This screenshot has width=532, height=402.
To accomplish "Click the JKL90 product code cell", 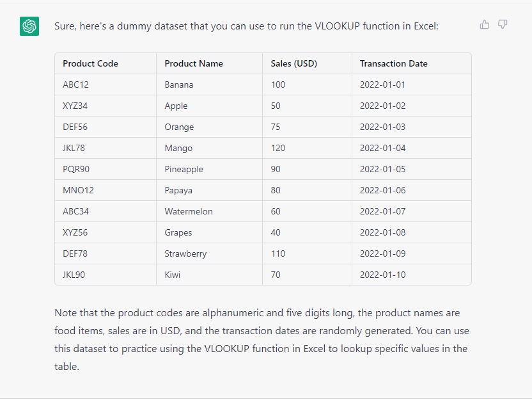I will [x=74, y=275].
